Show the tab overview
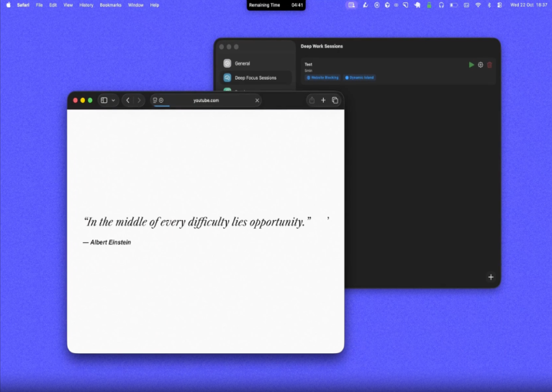This screenshot has width=552, height=392. pos(335,101)
